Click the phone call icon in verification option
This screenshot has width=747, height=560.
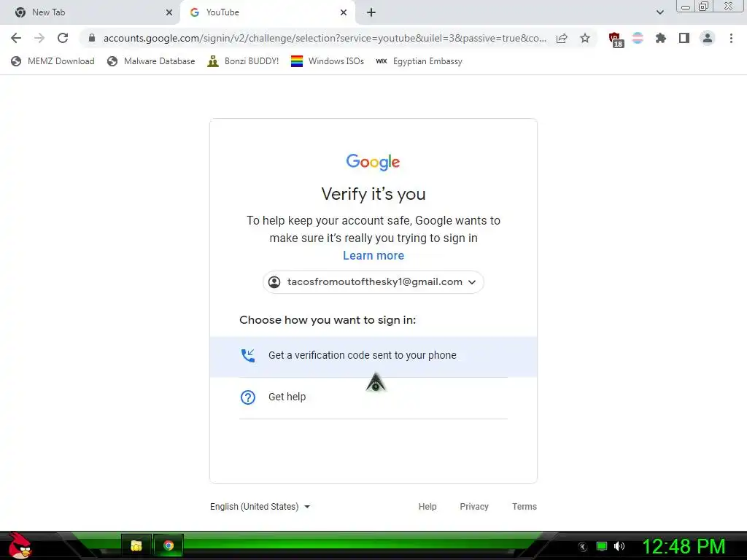[x=248, y=356]
